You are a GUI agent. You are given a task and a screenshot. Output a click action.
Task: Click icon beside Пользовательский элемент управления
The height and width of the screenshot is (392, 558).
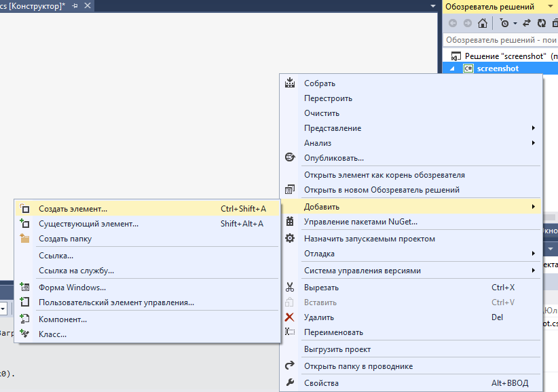(24, 302)
